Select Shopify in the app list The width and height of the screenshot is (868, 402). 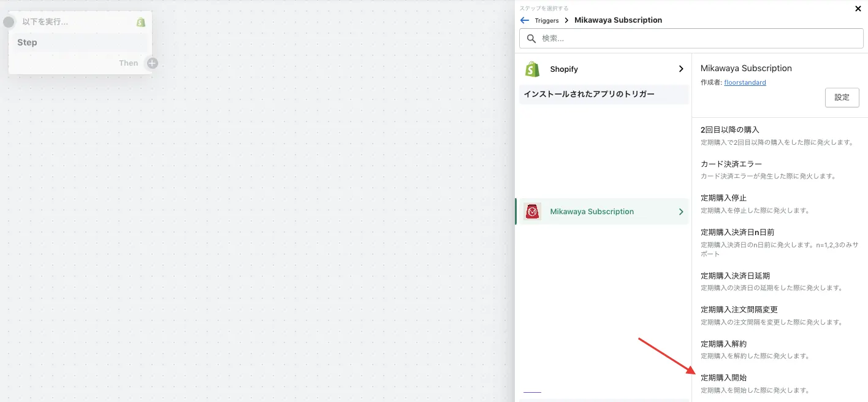click(x=604, y=69)
